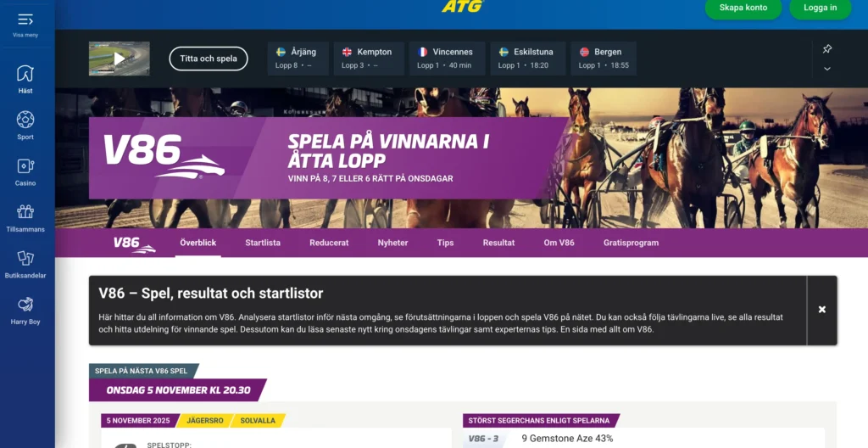The height and width of the screenshot is (448, 868).
Task: Select Tillsammans icon in sidebar
Action: pos(25,212)
